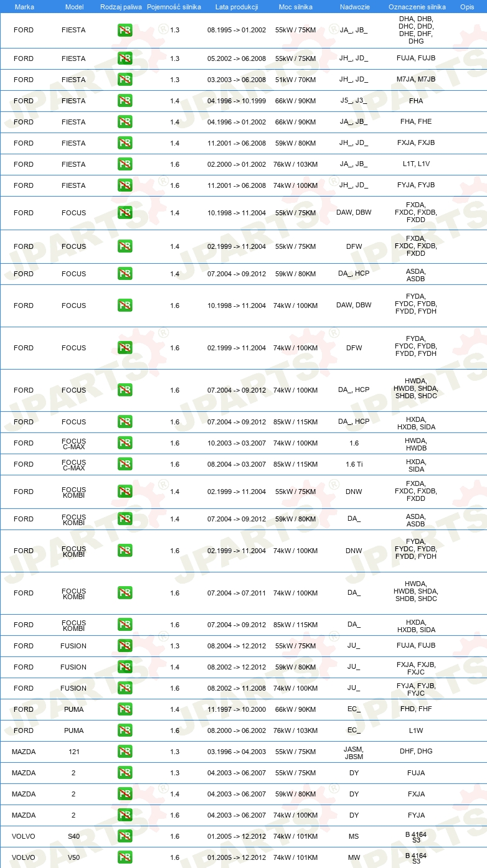Select engine code cell 'M7JA, M7JB'

click(416, 80)
